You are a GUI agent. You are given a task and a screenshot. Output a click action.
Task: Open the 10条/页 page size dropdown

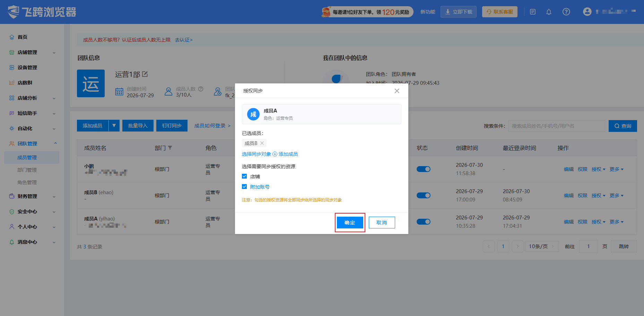pos(542,246)
